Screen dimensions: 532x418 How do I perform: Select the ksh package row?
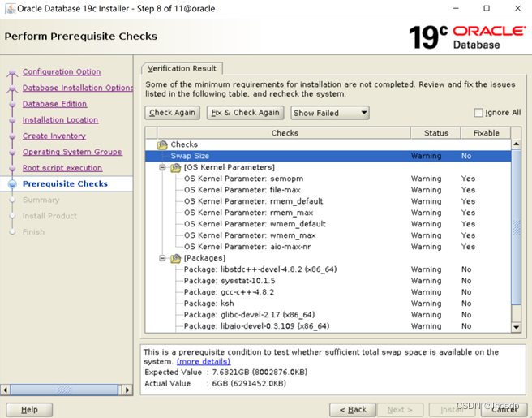click(328, 304)
